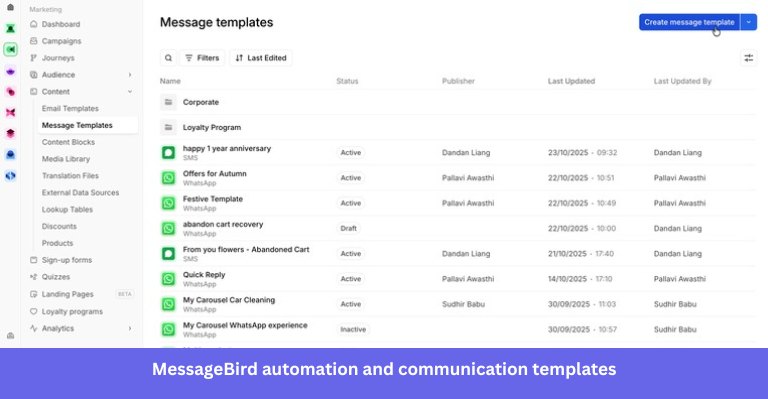
Task: Open happy 1 year anniversary template
Action: 227,148
